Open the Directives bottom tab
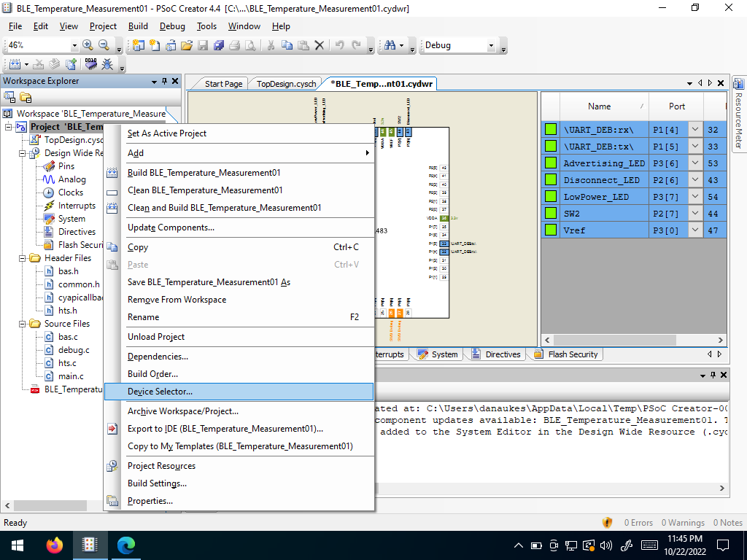The width and height of the screenshot is (747, 560). (x=496, y=354)
